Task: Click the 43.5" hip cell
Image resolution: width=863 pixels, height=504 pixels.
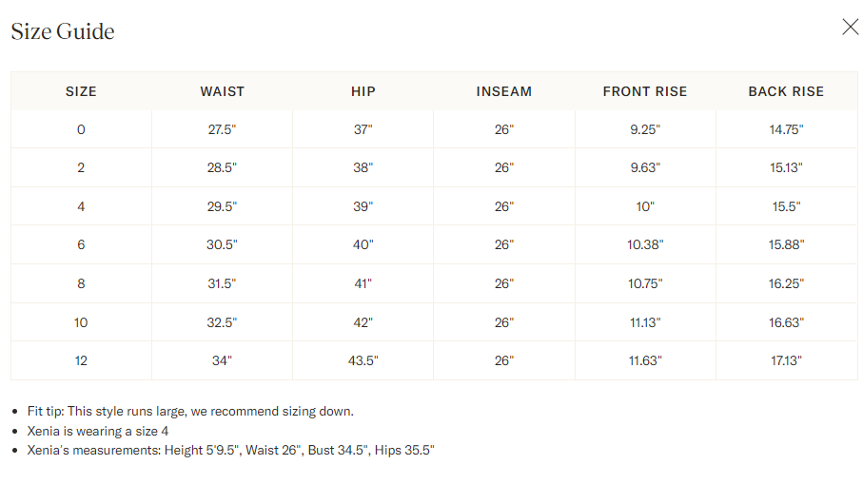Action: [x=363, y=360]
